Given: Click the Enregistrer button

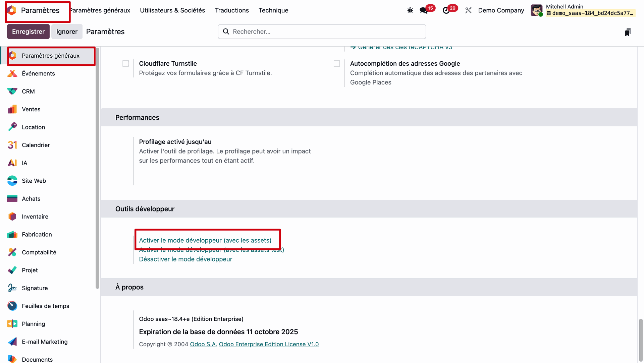Looking at the screenshot, I should tap(28, 32).
